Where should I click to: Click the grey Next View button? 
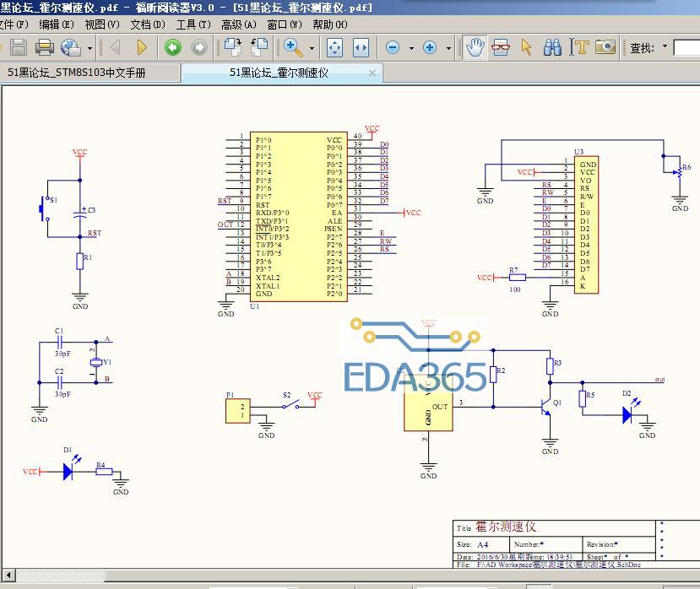tap(199, 47)
